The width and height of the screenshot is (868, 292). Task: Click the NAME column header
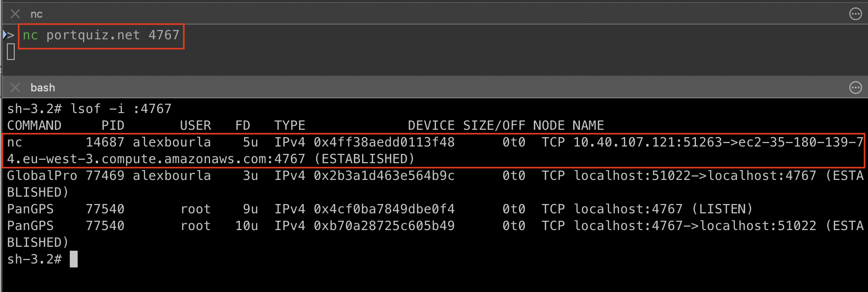pyautogui.click(x=588, y=125)
